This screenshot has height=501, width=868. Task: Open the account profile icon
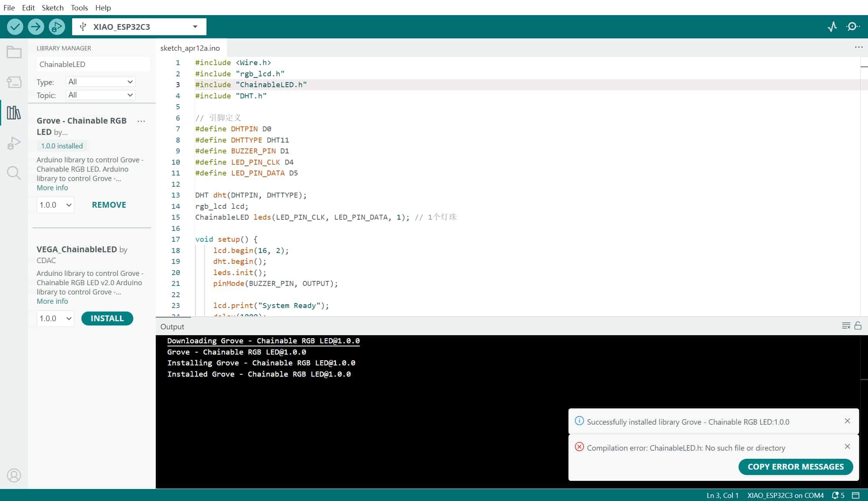tap(14, 475)
